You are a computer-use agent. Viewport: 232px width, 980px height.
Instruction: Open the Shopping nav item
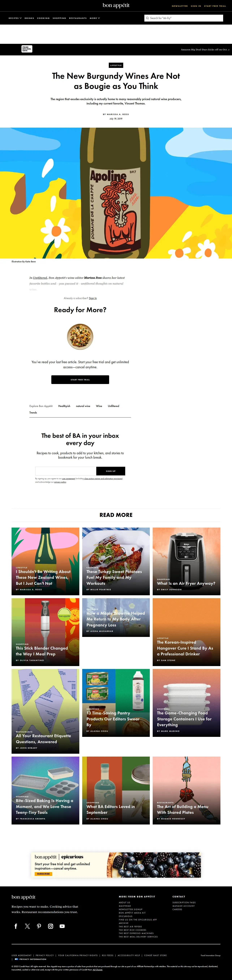pos(59,18)
